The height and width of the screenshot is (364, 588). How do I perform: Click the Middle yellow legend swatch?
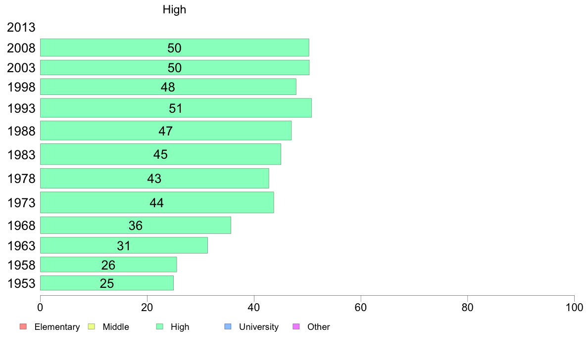[91, 326]
